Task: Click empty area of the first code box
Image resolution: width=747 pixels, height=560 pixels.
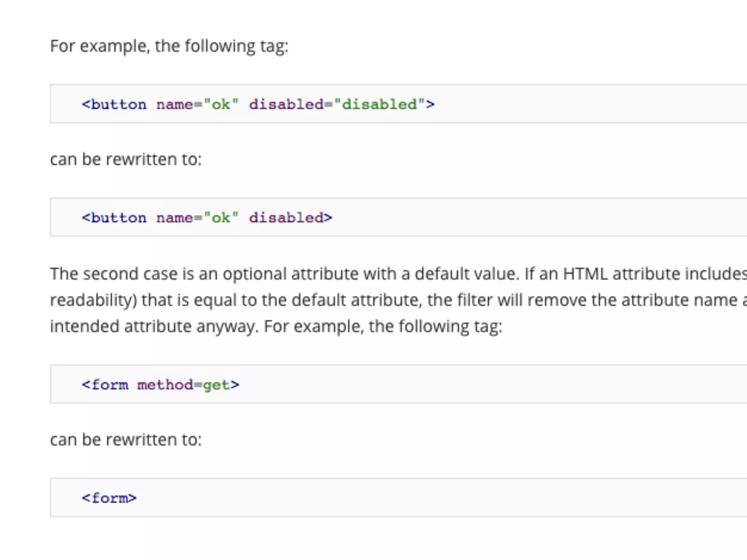Action: (x=584, y=104)
